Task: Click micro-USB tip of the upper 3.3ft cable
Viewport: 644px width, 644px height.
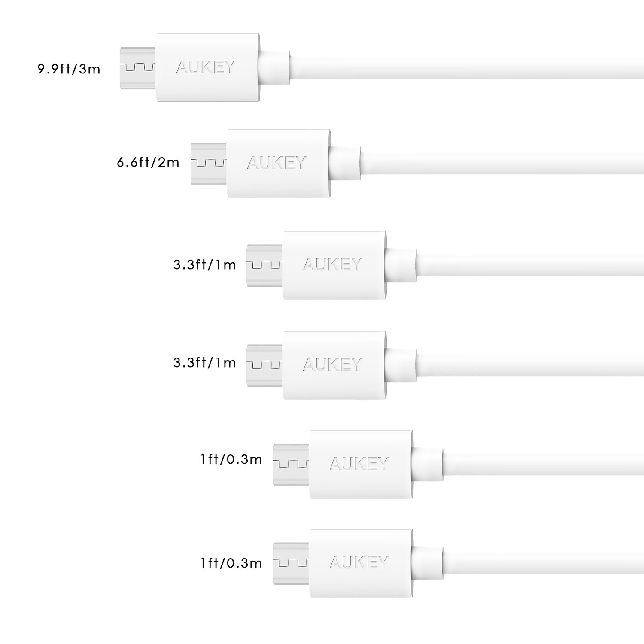Action: (264, 265)
